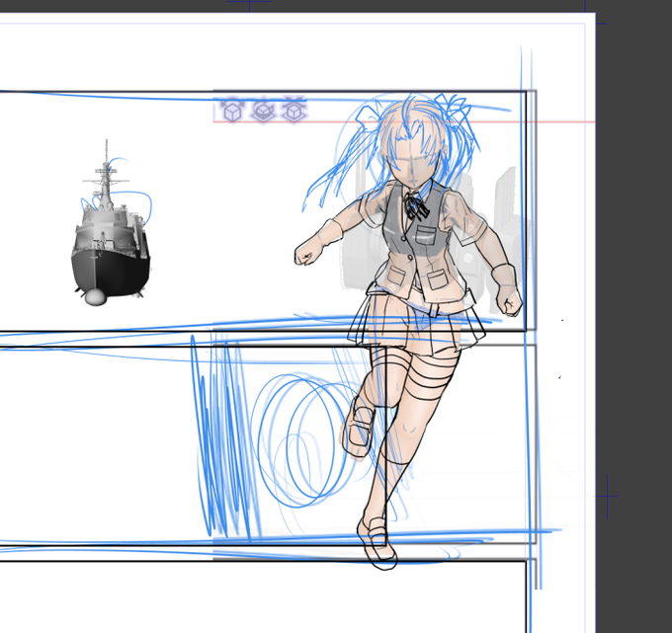Image resolution: width=672 pixels, height=633 pixels.
Task: Click the third cube icon on ground plane
Action: [x=294, y=111]
